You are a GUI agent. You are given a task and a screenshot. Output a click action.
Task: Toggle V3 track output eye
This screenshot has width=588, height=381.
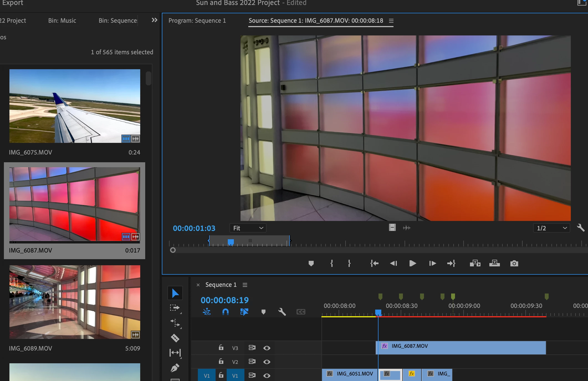click(x=267, y=348)
